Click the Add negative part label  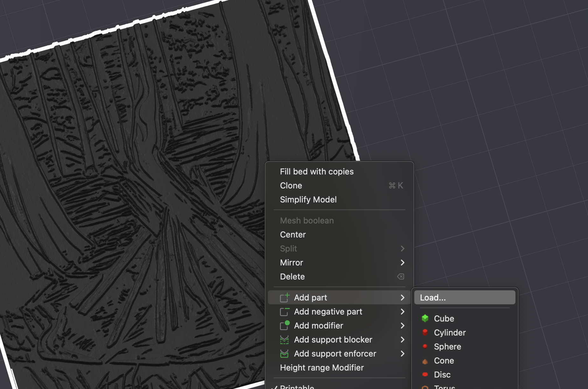pos(328,312)
